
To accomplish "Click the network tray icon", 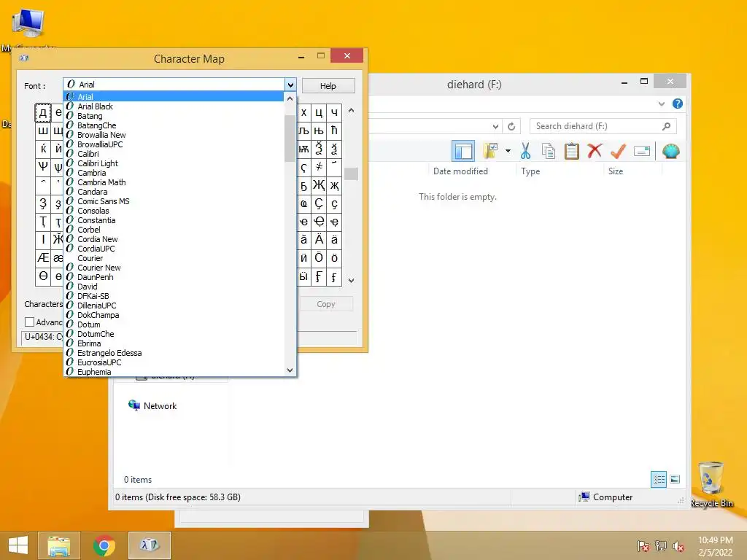I will [x=661, y=546].
